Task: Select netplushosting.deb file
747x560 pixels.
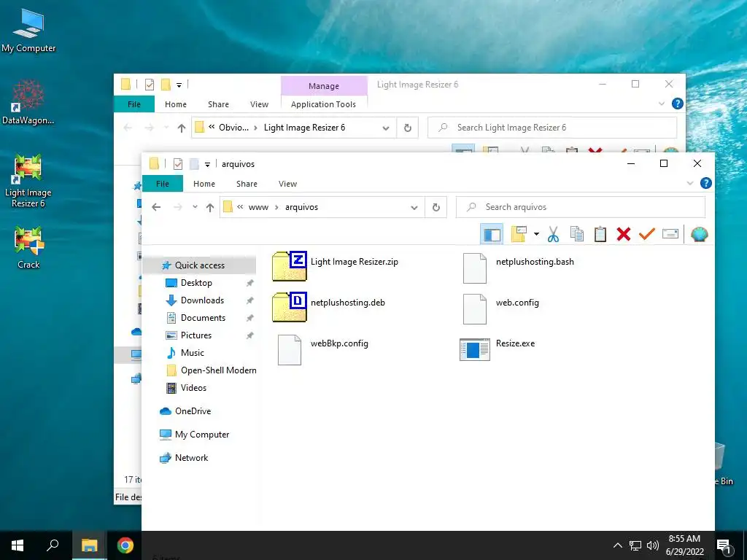Action: click(329, 307)
